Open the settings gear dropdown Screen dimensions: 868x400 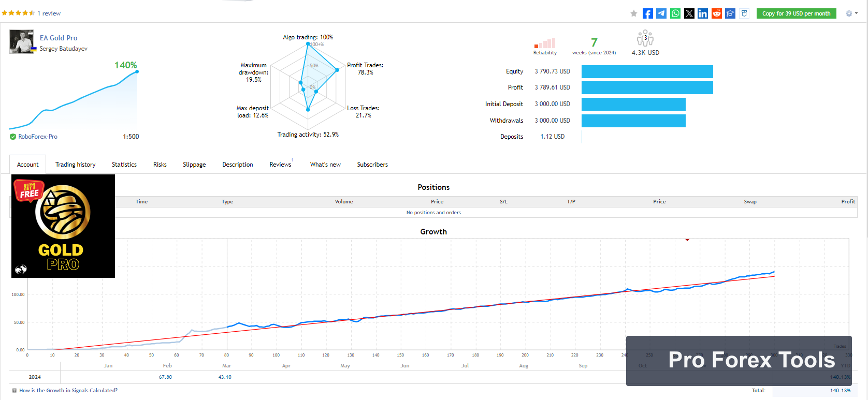click(851, 13)
